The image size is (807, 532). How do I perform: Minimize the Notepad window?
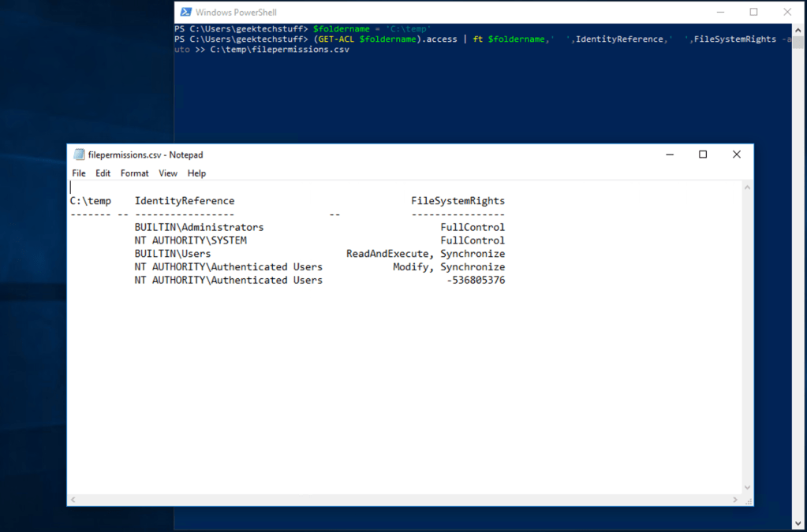669,154
